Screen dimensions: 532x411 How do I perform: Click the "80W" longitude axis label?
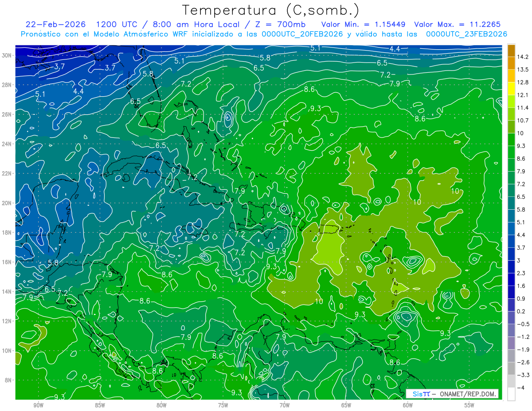click(x=161, y=405)
